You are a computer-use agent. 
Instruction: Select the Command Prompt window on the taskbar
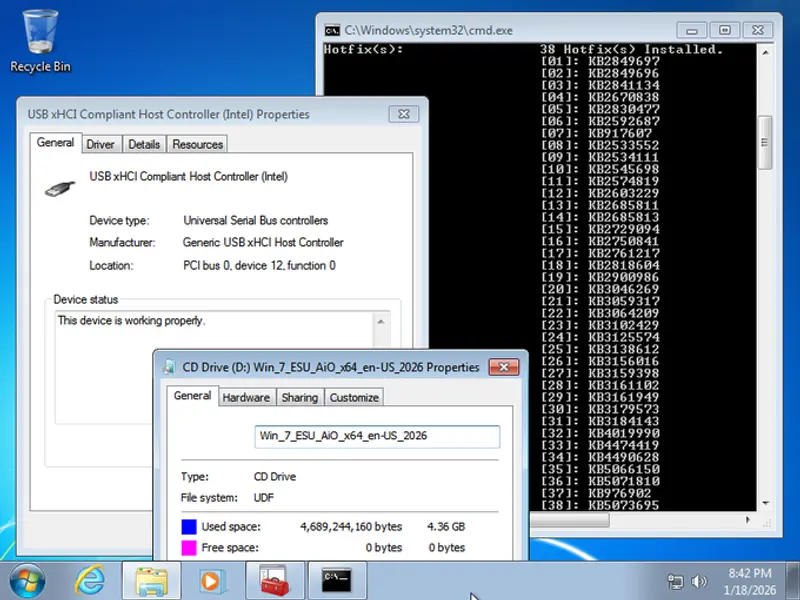tap(337, 580)
